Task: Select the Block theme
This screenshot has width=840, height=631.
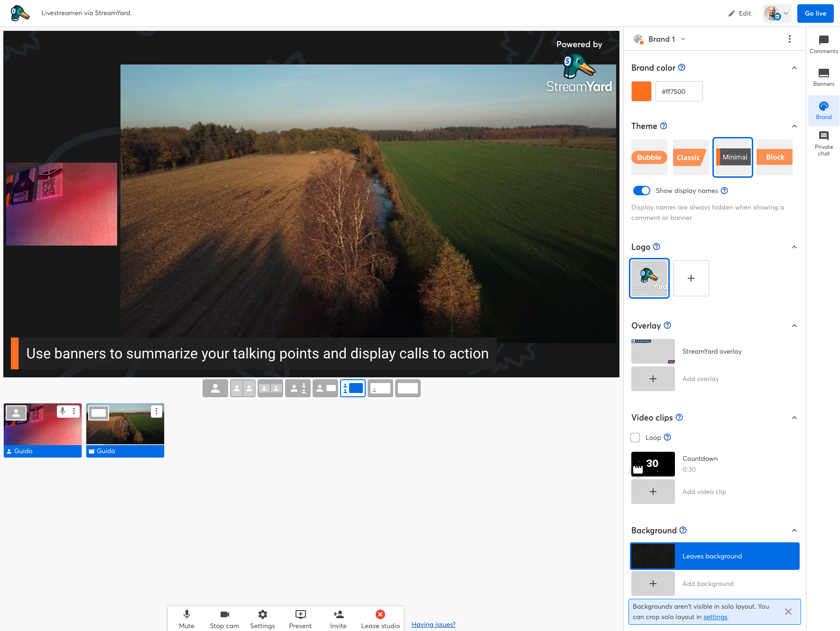Action: point(775,157)
